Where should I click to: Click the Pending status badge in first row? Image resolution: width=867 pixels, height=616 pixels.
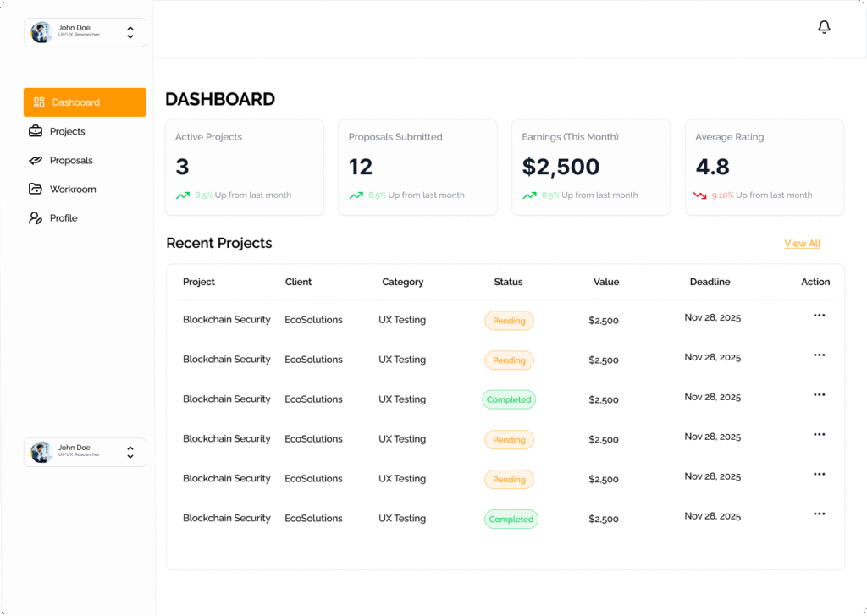click(x=509, y=321)
